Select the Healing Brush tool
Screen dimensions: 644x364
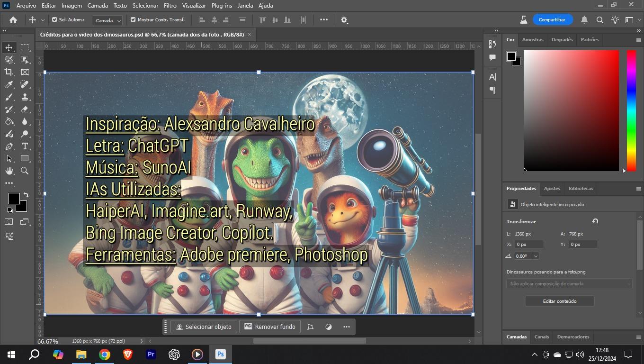25,84
